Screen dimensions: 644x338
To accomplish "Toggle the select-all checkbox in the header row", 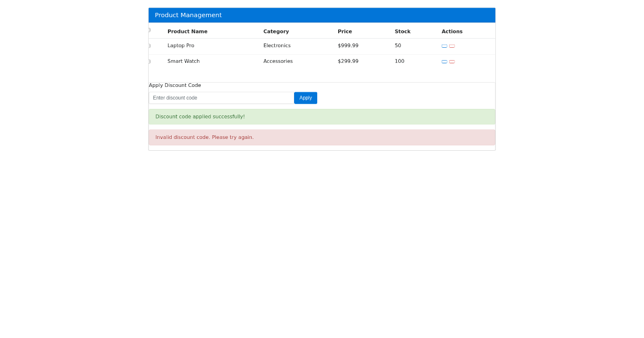I will [x=149, y=31].
